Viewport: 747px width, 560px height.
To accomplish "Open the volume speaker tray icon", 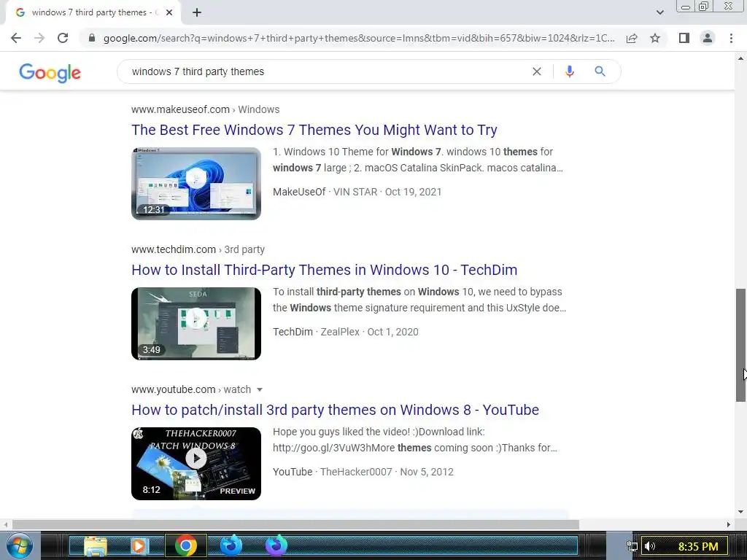I will click(650, 546).
